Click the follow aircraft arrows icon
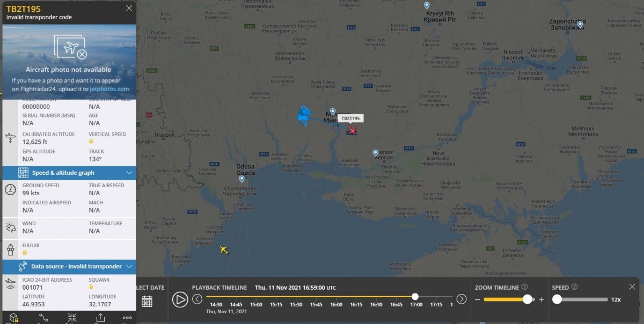Screen dimensions: 644x324 [72, 318]
